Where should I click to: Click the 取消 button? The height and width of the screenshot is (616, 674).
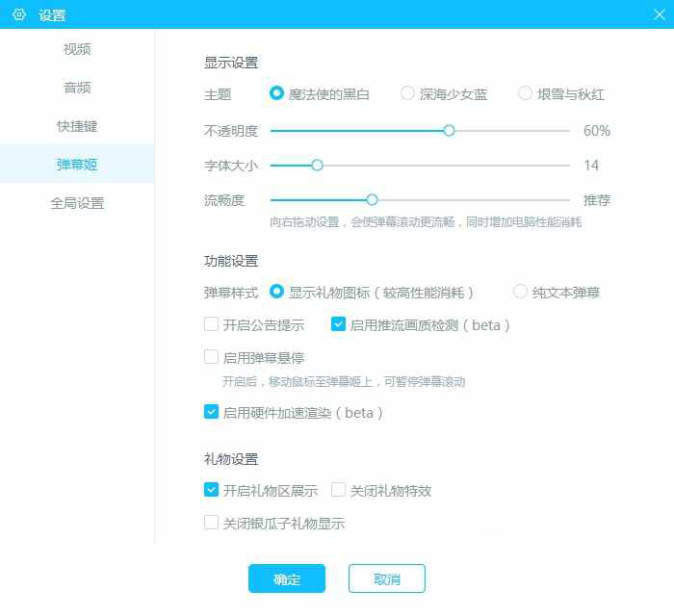pyautogui.click(x=387, y=578)
